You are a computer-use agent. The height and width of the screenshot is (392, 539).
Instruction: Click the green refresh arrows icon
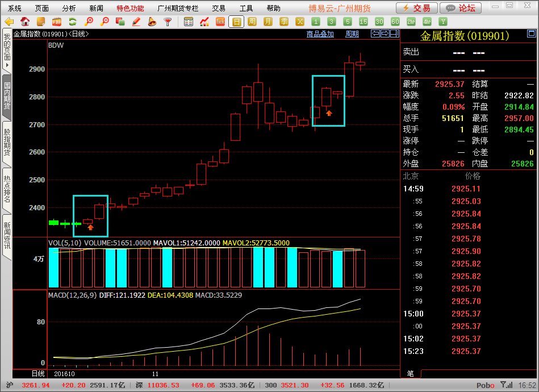click(73, 22)
